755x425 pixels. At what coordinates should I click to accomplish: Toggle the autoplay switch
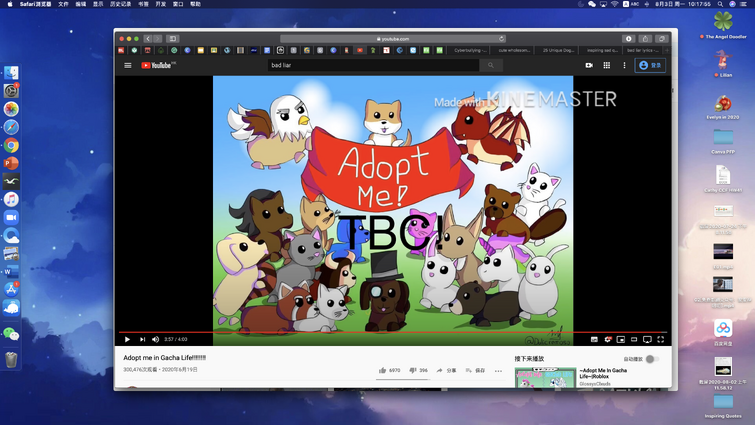(652, 359)
